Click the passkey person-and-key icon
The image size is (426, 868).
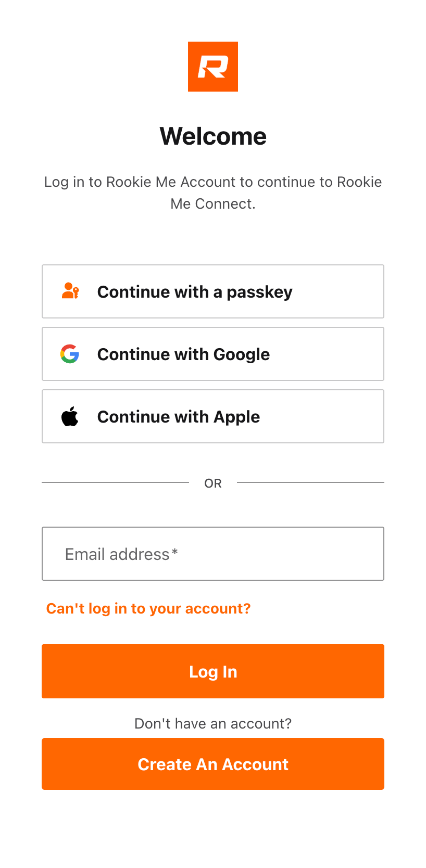coord(70,291)
